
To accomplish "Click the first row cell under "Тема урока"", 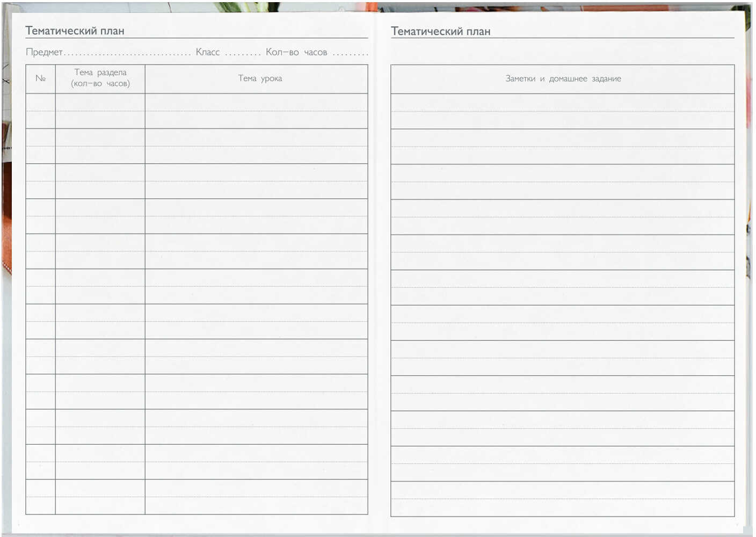I will click(x=256, y=111).
